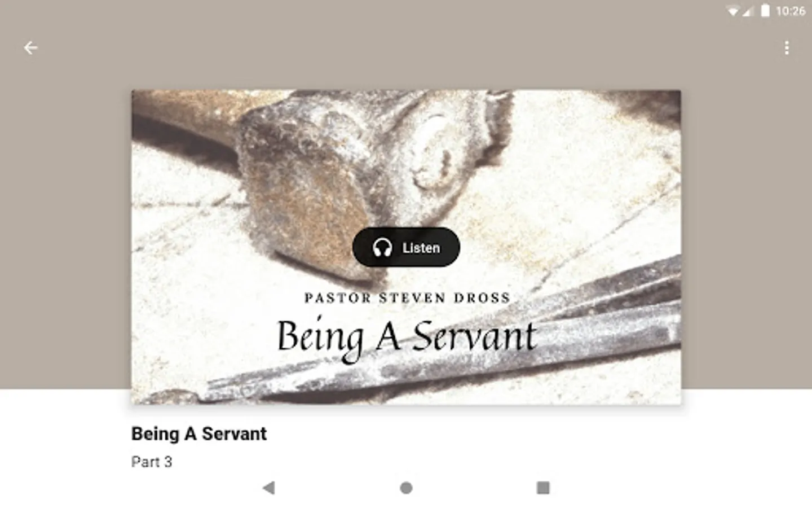Viewport: 812px width, 508px height.
Task: Tap the cellular signal status icon
Action: click(x=748, y=11)
